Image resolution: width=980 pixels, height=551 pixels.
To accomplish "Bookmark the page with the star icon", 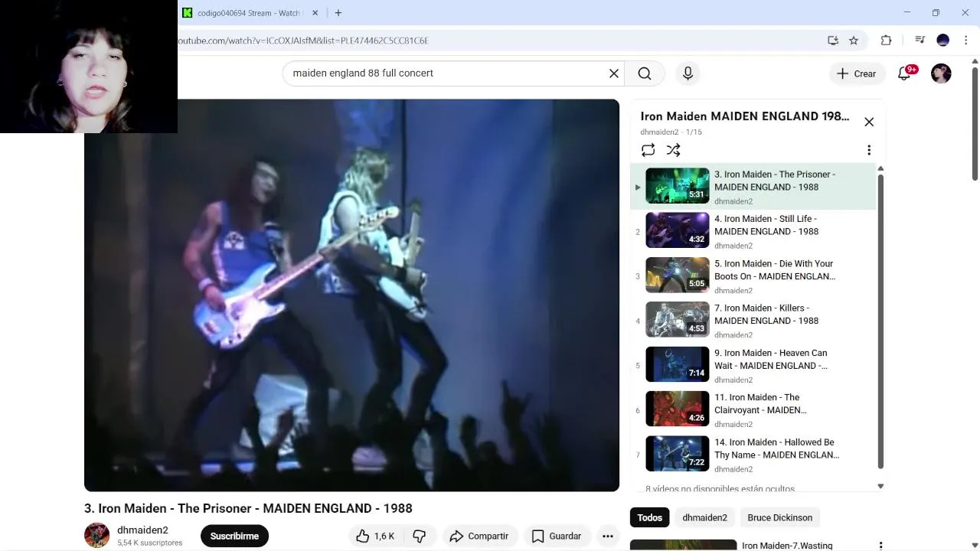I will 854,41.
